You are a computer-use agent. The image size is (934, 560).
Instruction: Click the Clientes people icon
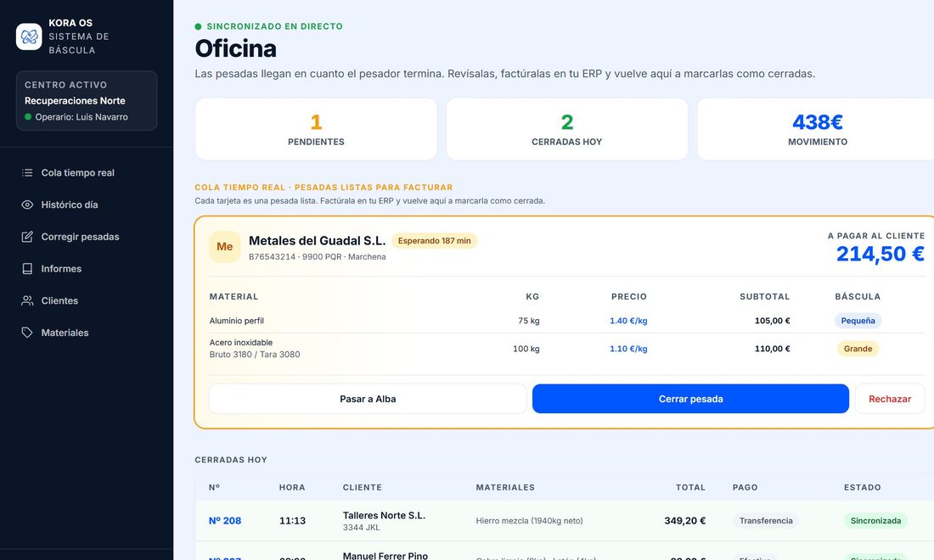(x=27, y=300)
